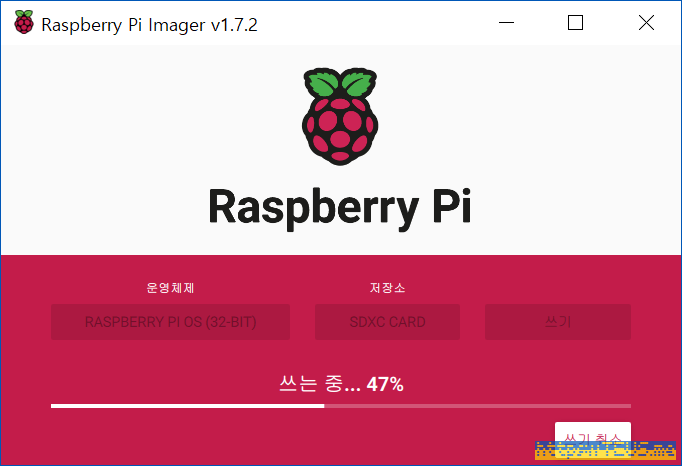Click the Raspberry Pi Imager v1.7.2 title
682x466 pixels.
click(x=149, y=25)
